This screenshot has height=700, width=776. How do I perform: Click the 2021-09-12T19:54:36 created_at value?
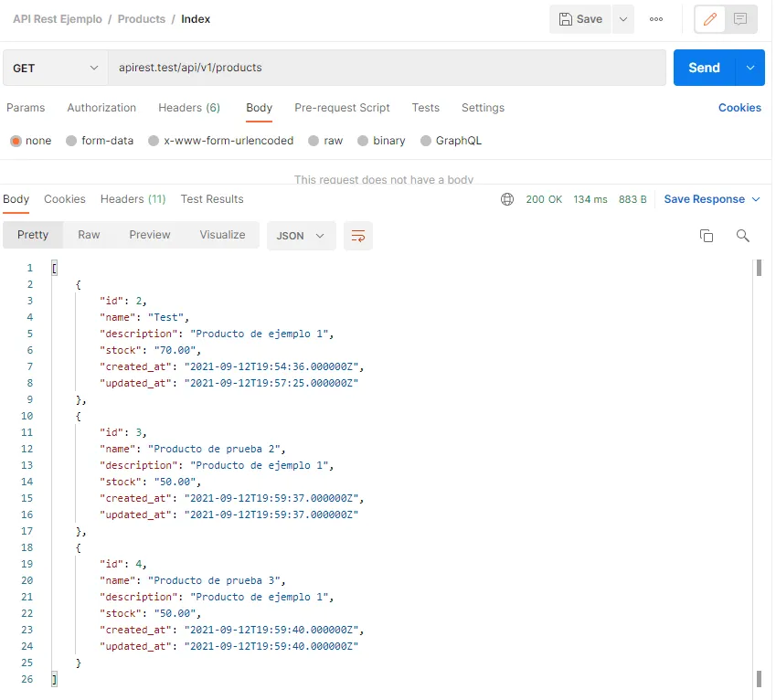coord(271,366)
